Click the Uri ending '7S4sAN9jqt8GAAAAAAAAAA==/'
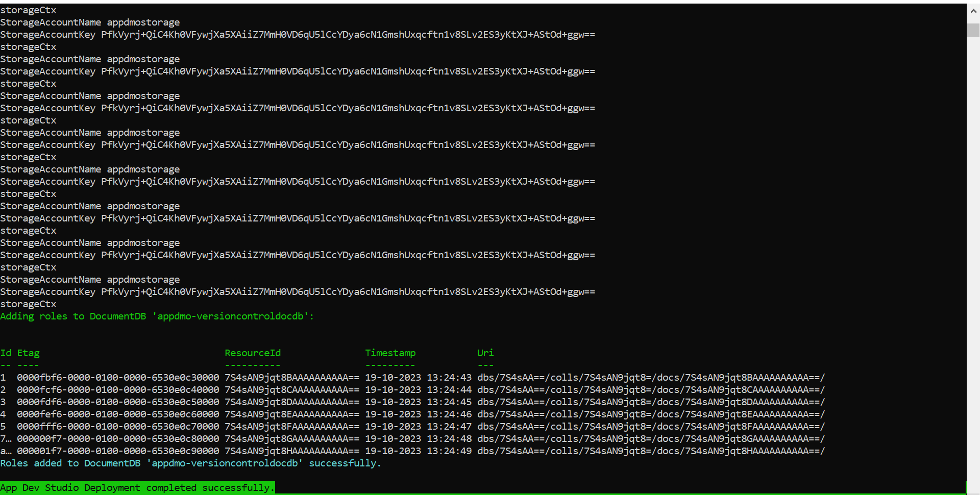980x495 pixels. 651,439
